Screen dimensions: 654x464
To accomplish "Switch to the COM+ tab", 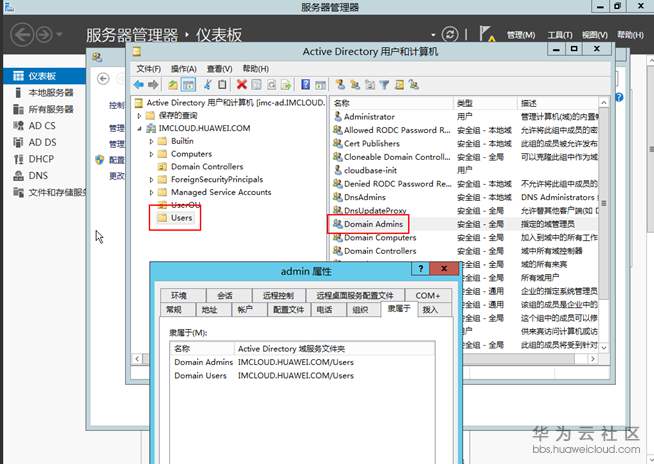I will (428, 295).
